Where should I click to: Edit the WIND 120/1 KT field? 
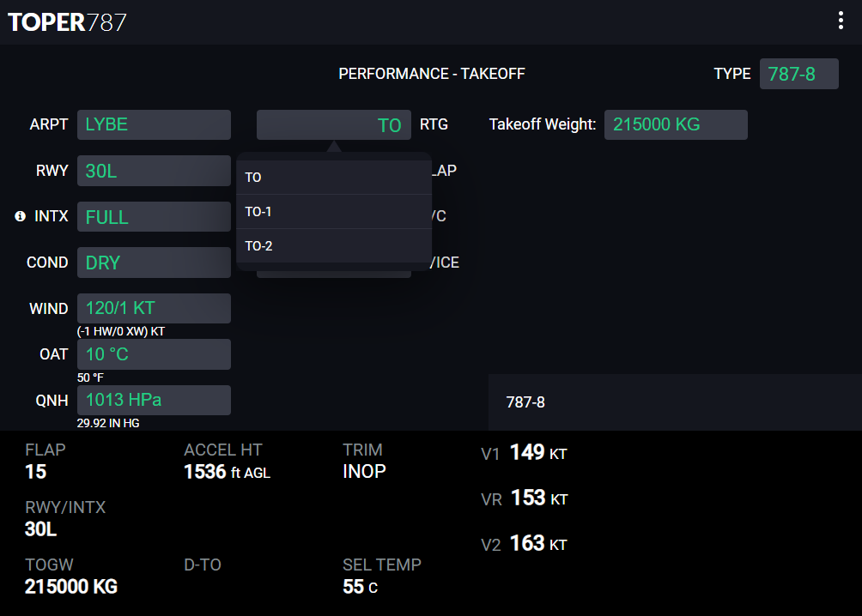point(154,308)
